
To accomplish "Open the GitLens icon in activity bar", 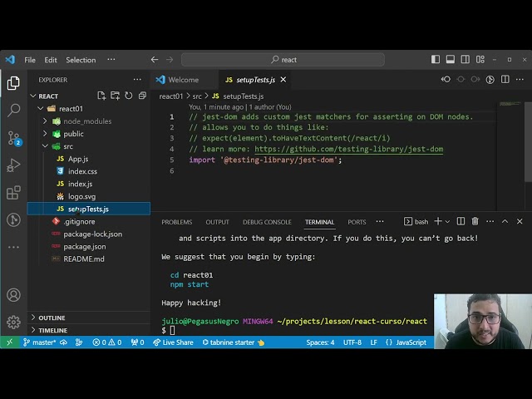I will coord(13,220).
